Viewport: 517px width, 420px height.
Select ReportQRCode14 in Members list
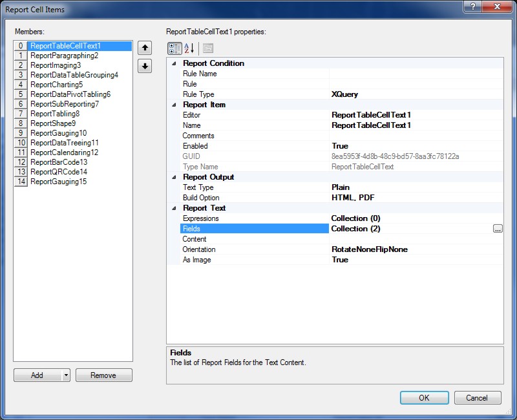(x=59, y=172)
